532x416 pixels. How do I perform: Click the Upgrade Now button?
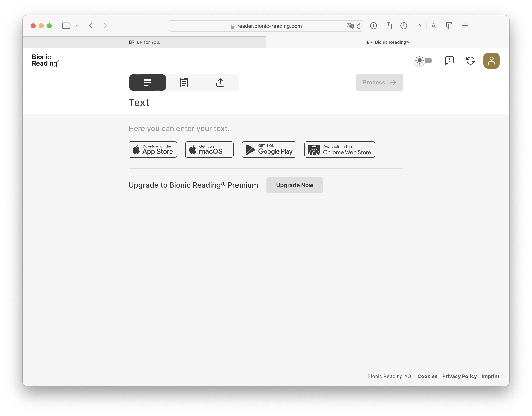(x=294, y=185)
